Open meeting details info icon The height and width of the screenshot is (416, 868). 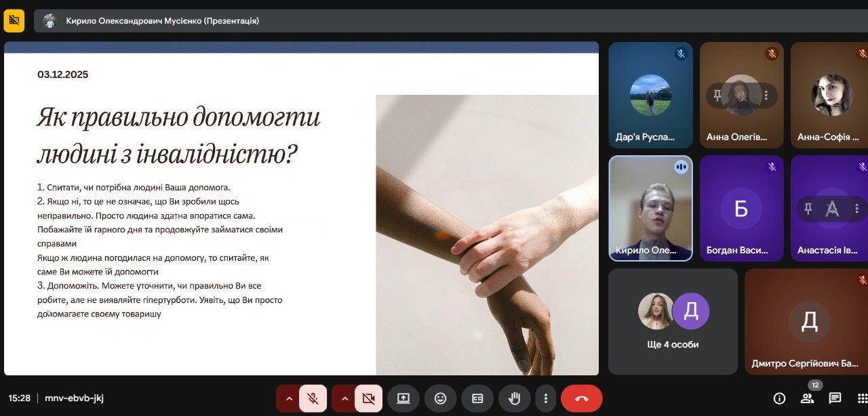tap(779, 398)
